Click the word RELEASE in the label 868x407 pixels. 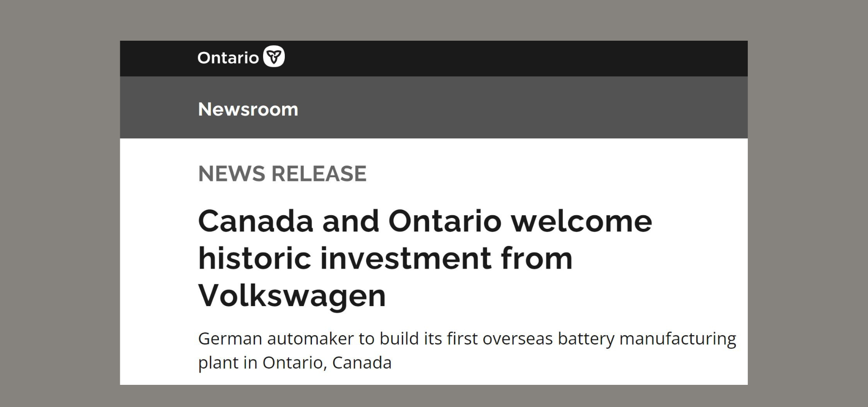coord(319,174)
